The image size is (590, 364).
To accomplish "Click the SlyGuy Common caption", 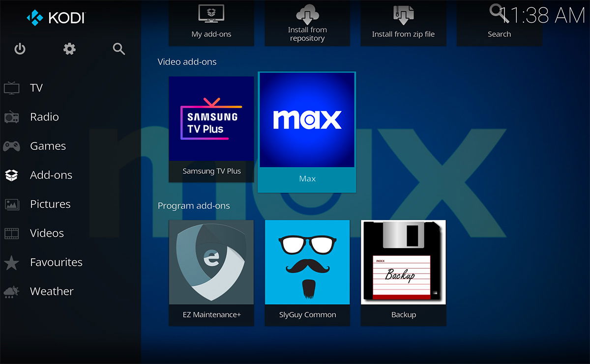I will coord(307,315).
